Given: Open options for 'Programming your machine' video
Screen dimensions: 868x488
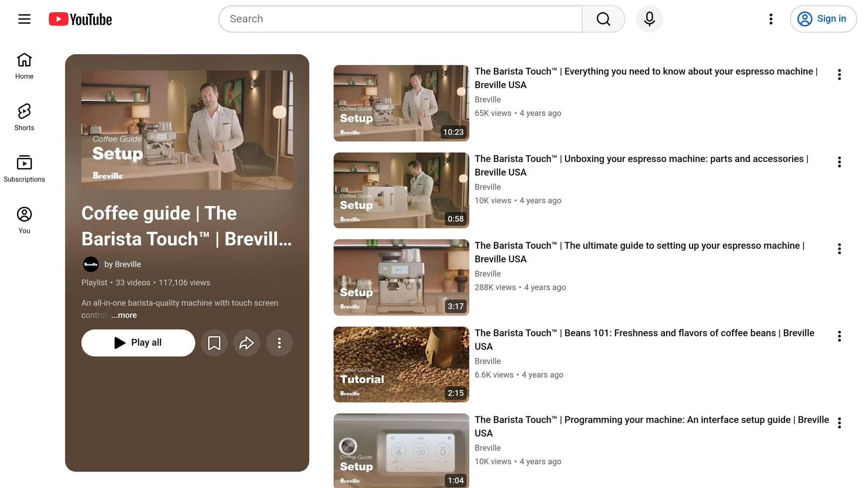Looking at the screenshot, I should click(839, 423).
